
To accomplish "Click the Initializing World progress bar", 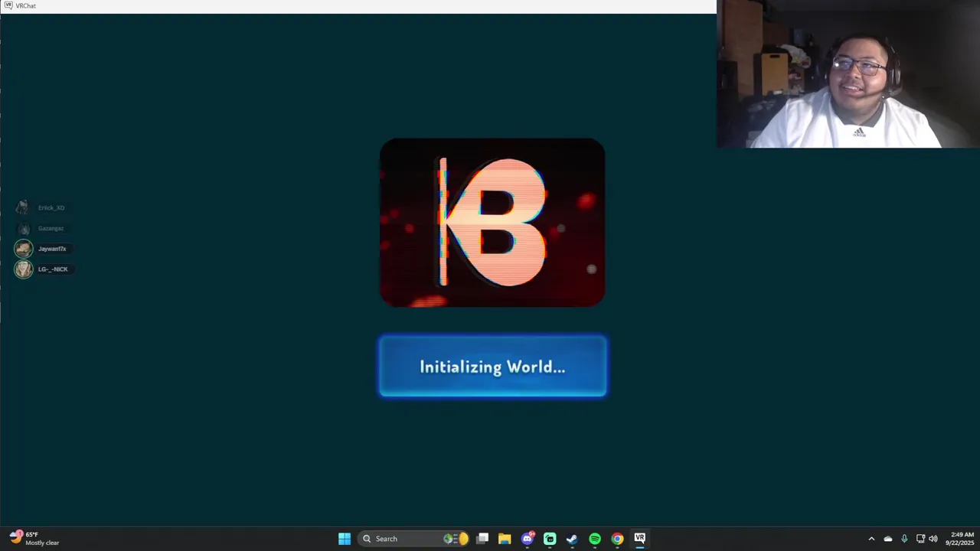I will [x=493, y=367].
